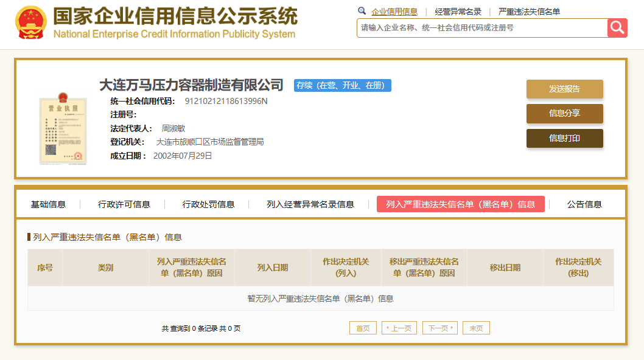The height and width of the screenshot is (360, 644).
Task: Click the credit code 91210212118613996N
Action: pos(226,101)
